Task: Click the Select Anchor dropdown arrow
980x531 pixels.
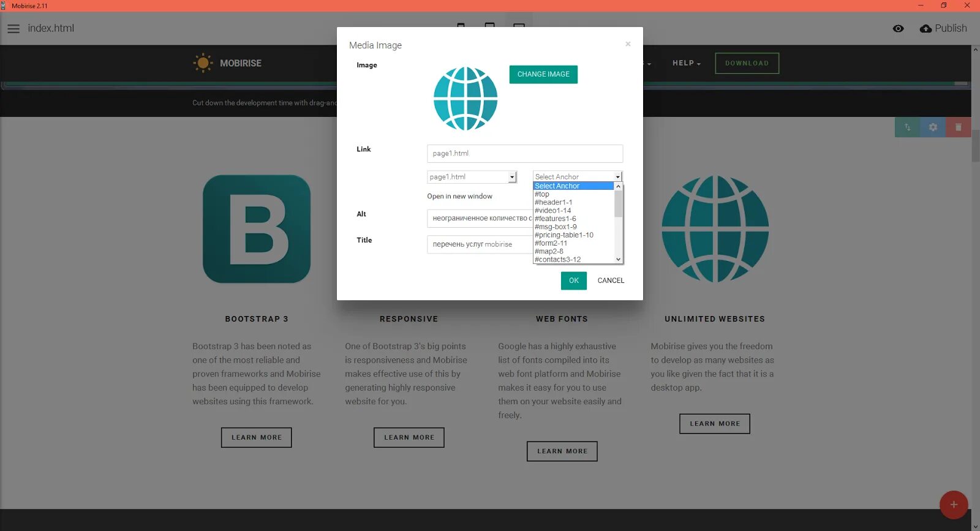Action: [618, 177]
